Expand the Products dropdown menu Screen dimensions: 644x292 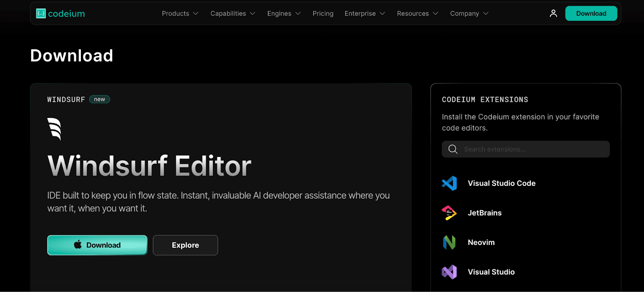click(x=180, y=14)
